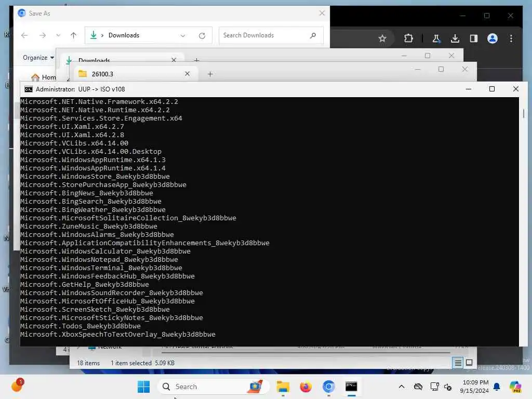
Task: Expand the Downloads address bar dropdown
Action: 183,36
